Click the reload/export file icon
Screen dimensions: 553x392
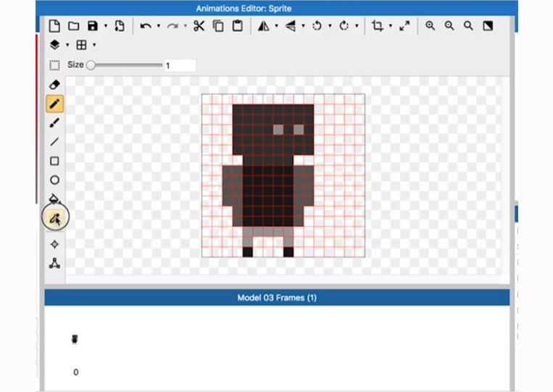point(120,26)
